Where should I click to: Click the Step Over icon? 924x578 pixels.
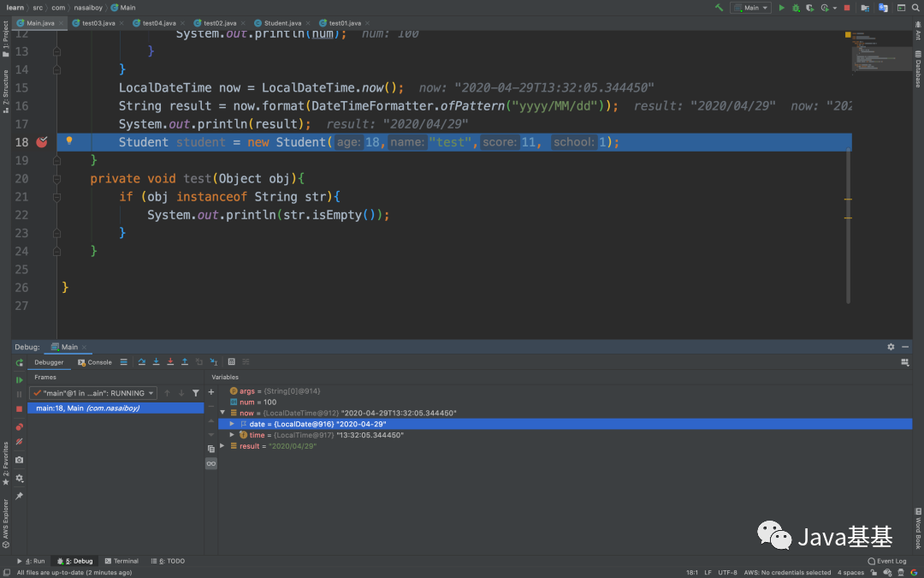142,362
